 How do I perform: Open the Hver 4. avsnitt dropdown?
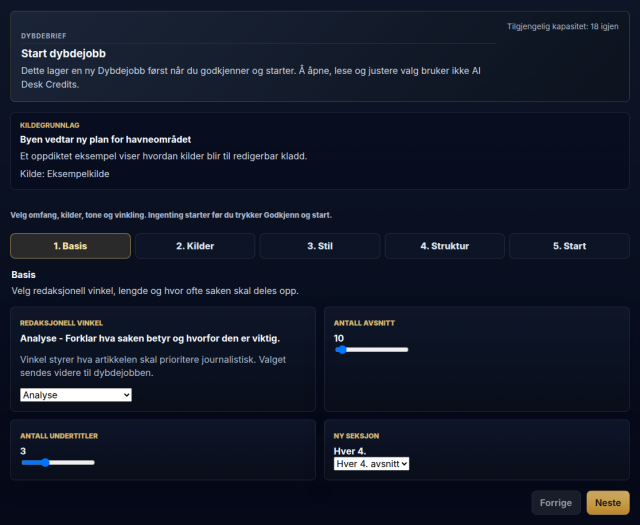coord(371,464)
